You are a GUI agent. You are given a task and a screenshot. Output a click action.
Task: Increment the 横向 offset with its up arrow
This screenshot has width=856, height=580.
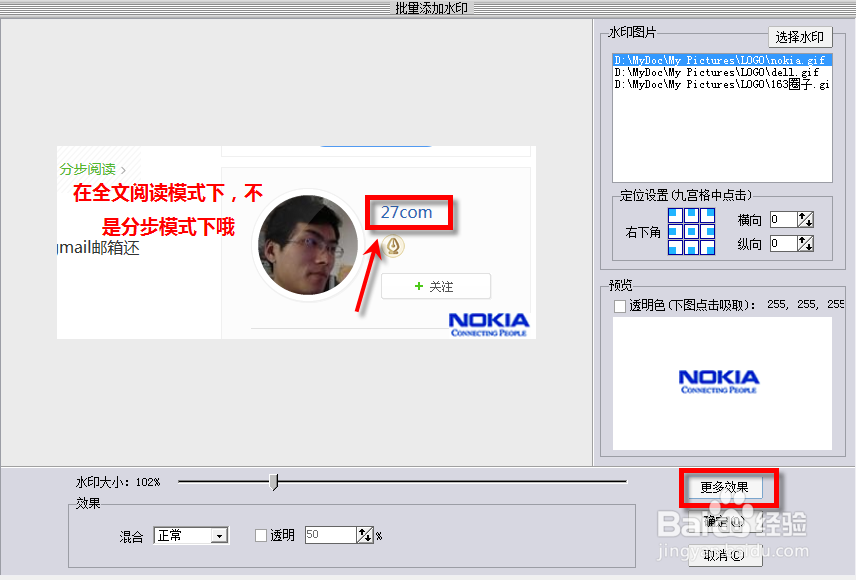coord(802,215)
